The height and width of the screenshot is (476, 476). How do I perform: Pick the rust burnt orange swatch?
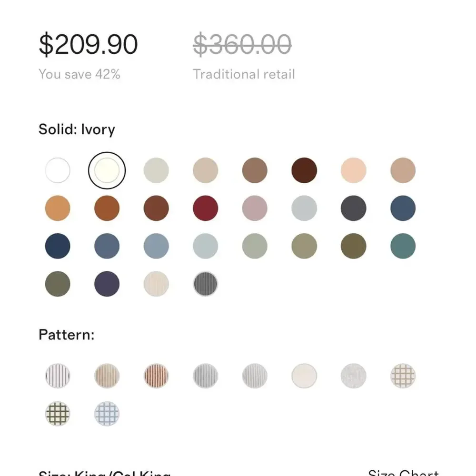click(x=107, y=208)
